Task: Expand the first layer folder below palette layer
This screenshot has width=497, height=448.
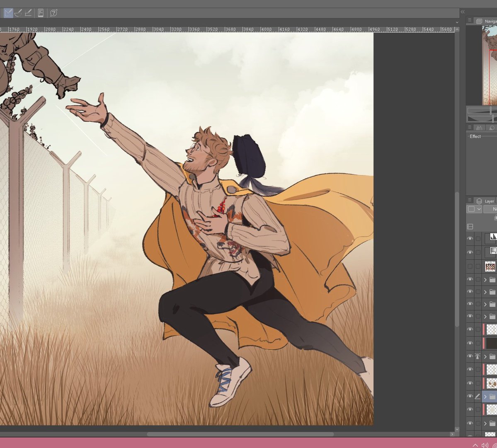Action: [x=485, y=280]
